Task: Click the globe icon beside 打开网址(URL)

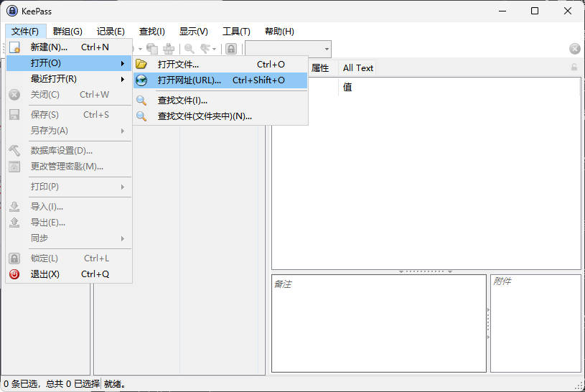Action: coord(142,80)
